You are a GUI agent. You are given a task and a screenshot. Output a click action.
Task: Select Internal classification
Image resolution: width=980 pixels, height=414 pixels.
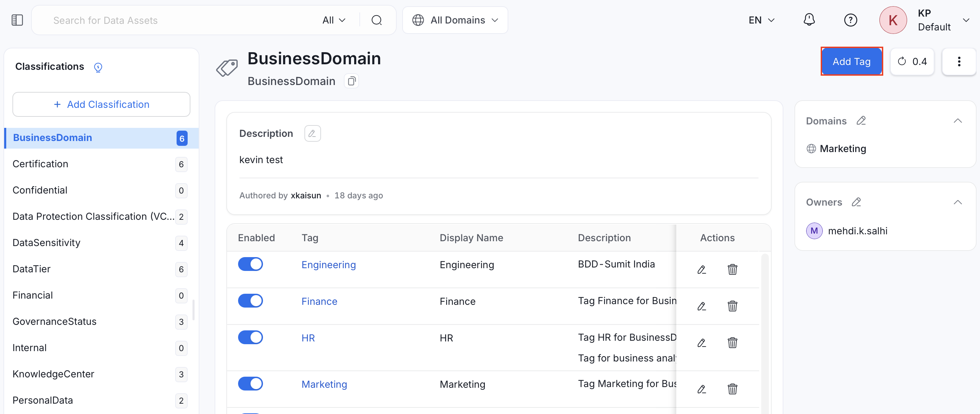tap(102, 348)
